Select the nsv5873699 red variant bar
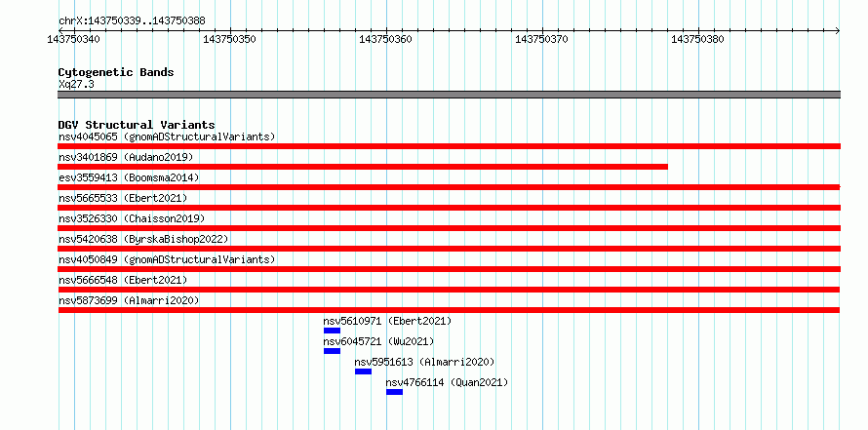868x430 pixels. [449, 310]
